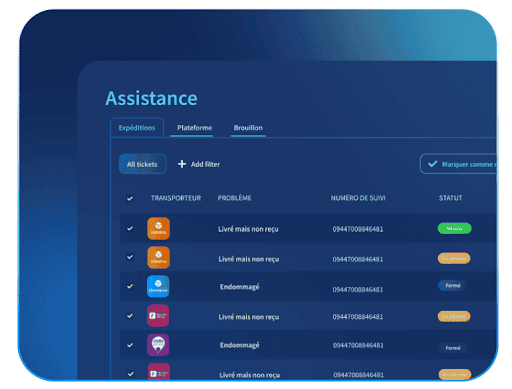Click the checkmark icon in Marquer comme button
The image size is (512, 389).
(433, 164)
